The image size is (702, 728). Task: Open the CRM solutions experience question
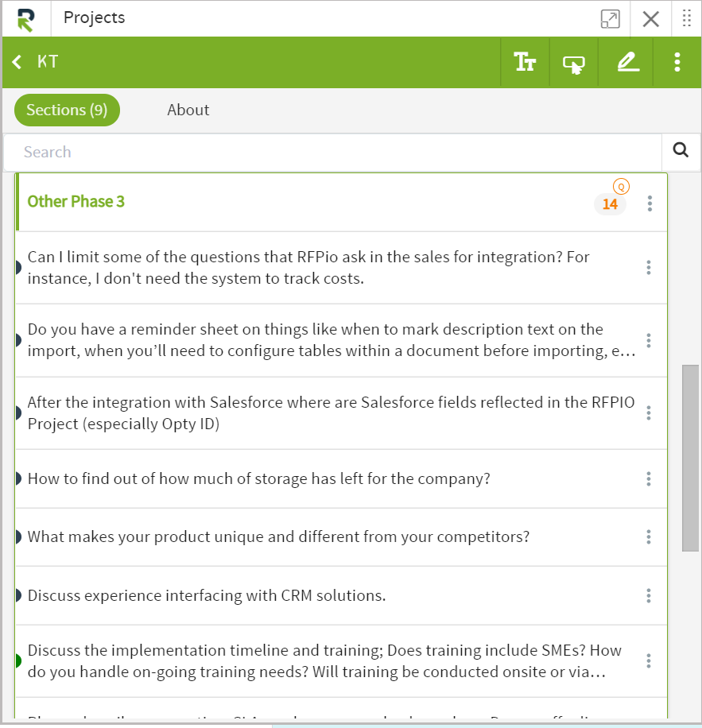pyautogui.click(x=207, y=596)
